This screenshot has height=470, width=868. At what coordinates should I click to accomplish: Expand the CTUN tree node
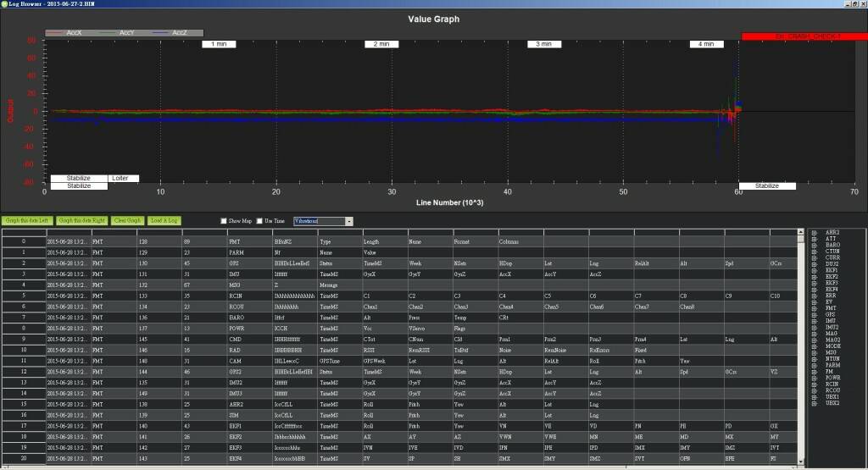click(815, 252)
